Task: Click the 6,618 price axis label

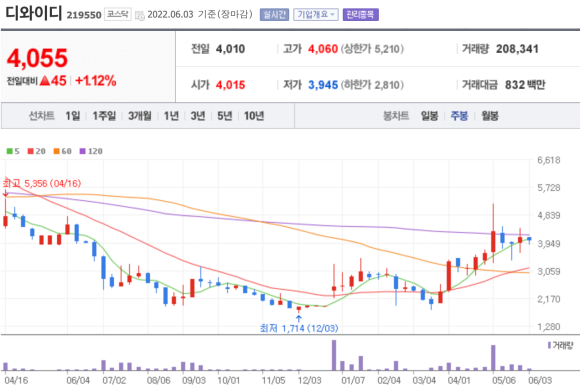Action: (x=549, y=160)
